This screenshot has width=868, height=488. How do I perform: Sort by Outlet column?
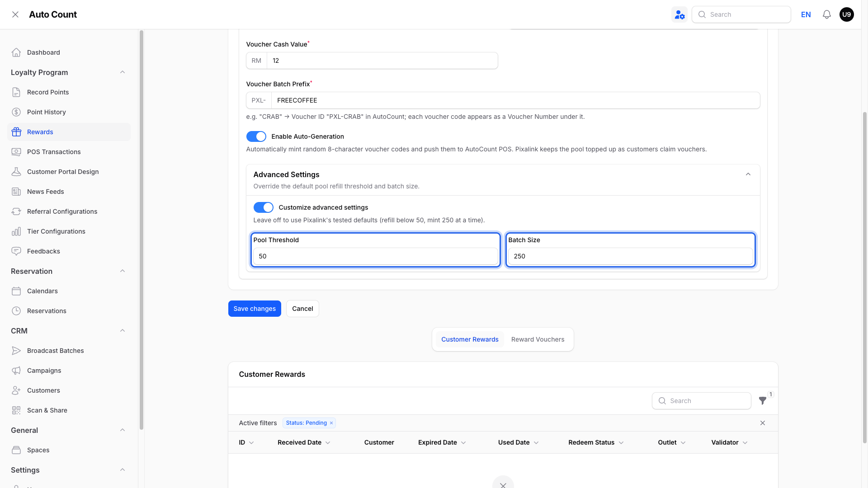pos(671,442)
